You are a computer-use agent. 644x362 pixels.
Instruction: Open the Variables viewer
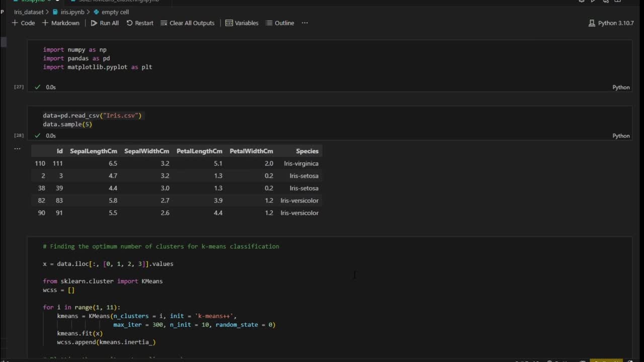pos(242,23)
